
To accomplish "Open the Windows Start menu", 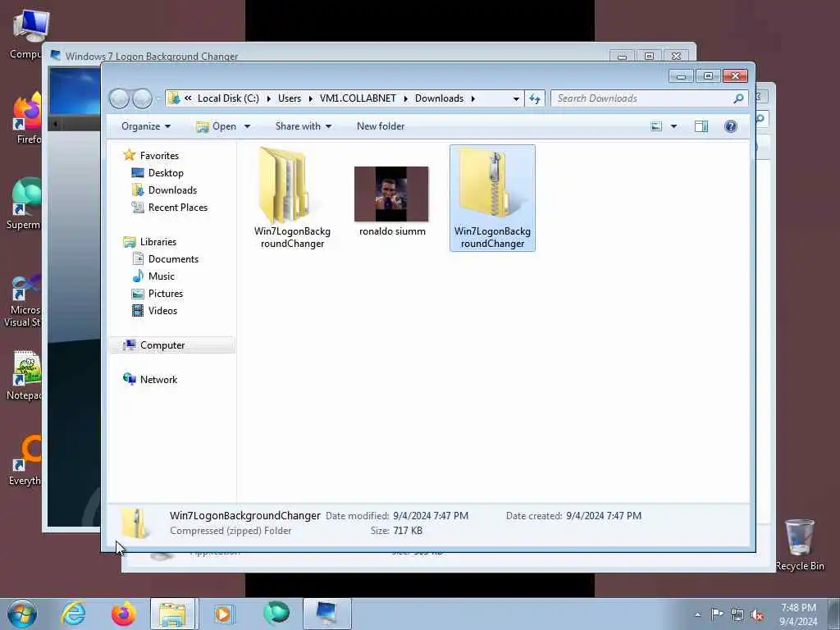I will point(22,614).
